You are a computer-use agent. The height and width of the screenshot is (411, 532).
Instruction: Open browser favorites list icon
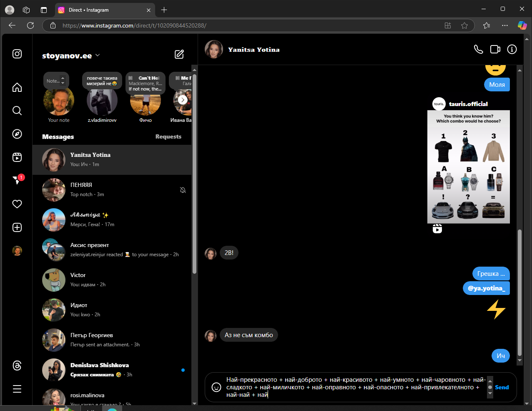coord(487,25)
